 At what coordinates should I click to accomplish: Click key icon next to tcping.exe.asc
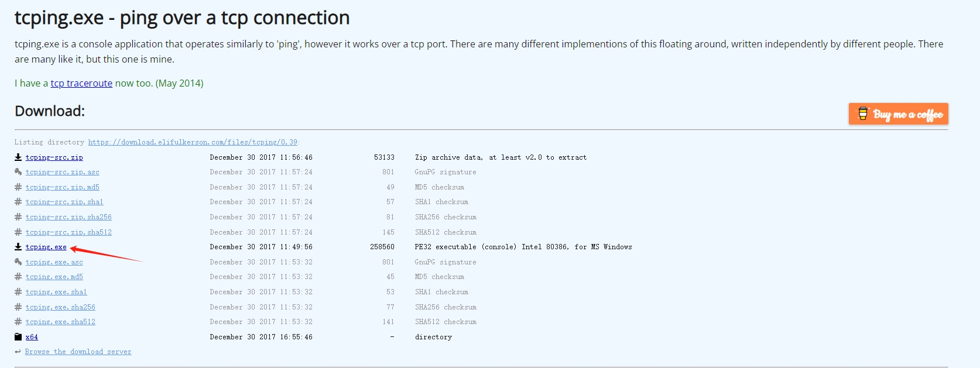[18, 262]
